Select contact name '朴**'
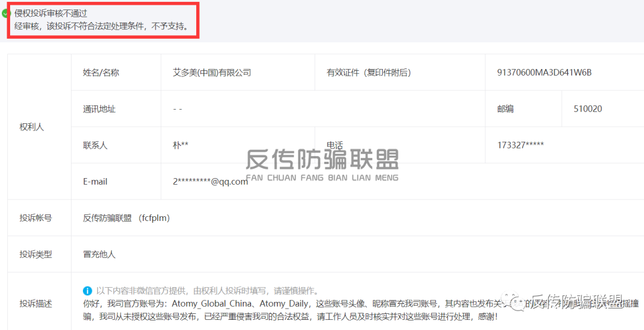The height and width of the screenshot is (330, 644). (181, 145)
